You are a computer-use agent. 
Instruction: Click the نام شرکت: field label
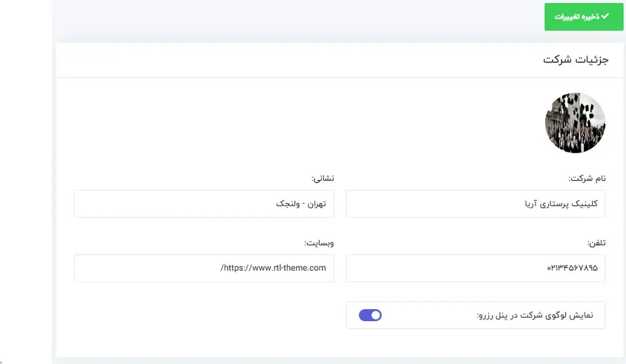pos(587,178)
